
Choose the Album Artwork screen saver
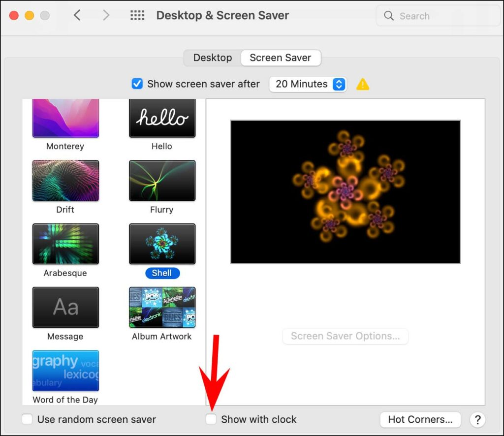click(162, 308)
